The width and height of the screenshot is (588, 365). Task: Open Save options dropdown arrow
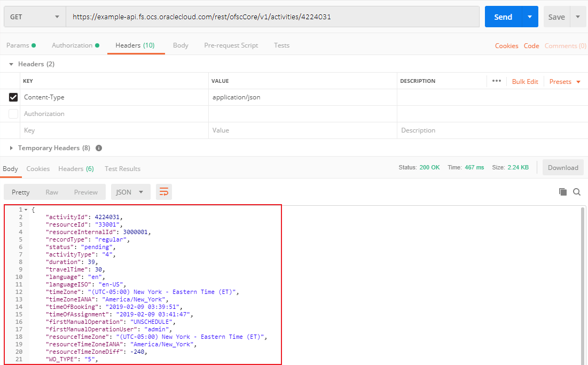[578, 17]
